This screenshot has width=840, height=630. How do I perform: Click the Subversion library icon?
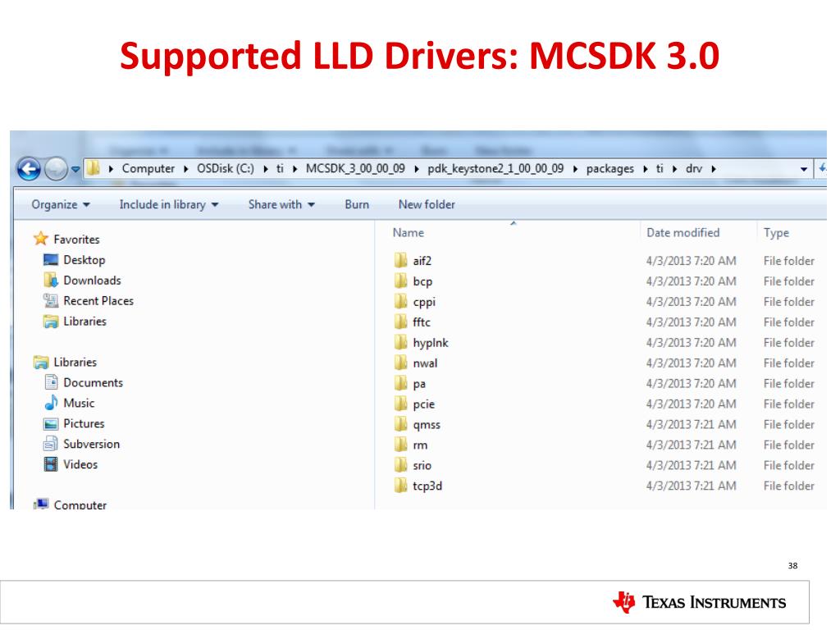(x=51, y=444)
